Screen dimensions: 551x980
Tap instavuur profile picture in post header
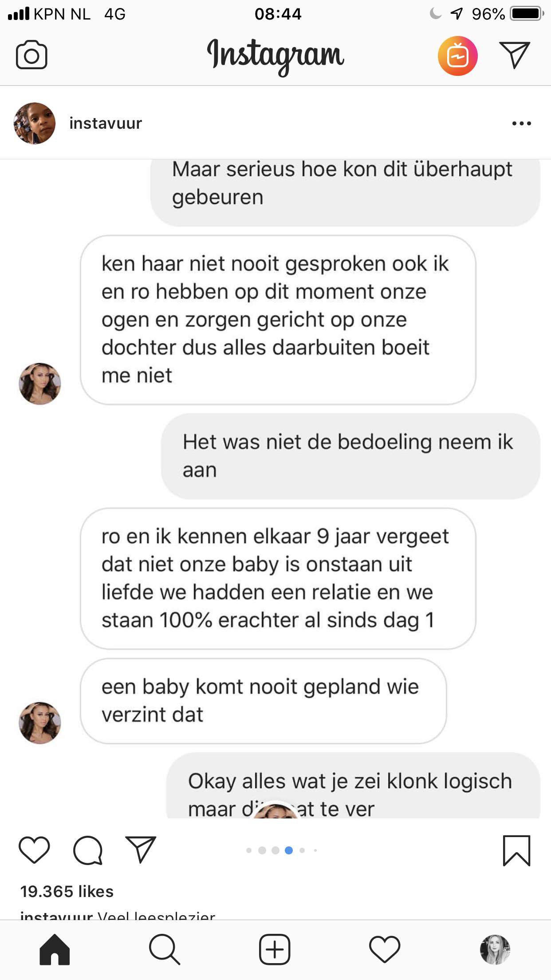click(35, 123)
